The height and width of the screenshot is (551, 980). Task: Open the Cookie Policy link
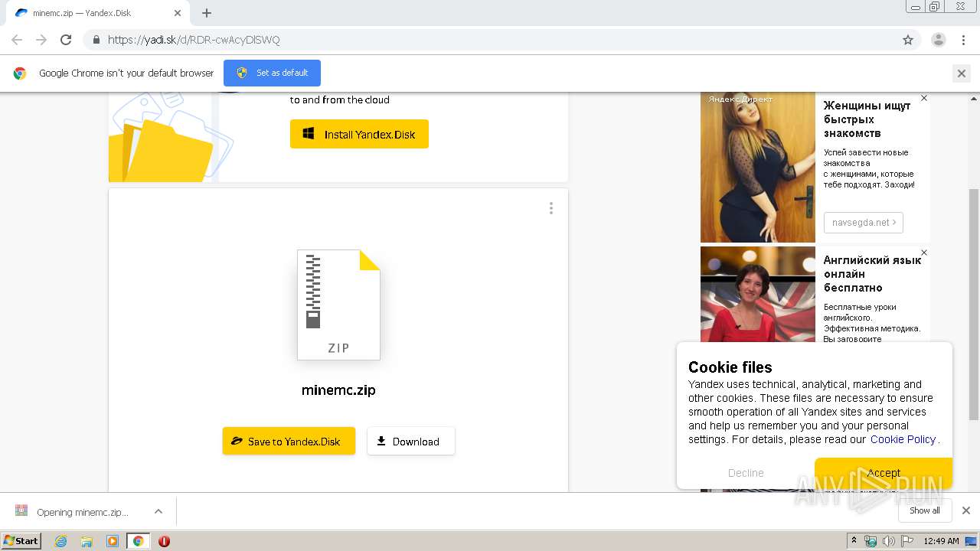(903, 439)
